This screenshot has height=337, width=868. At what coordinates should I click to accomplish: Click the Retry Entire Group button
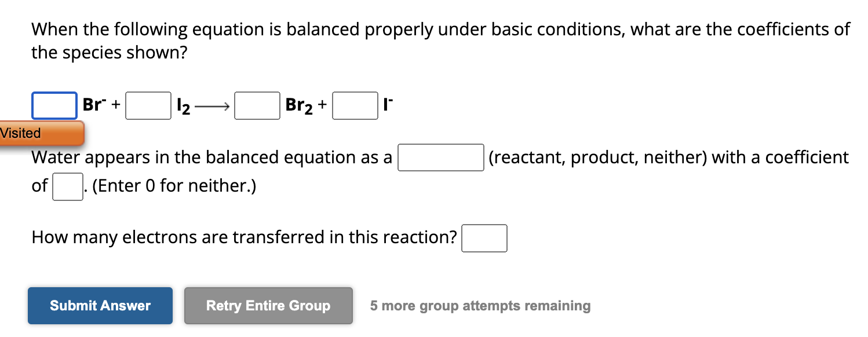click(x=268, y=306)
